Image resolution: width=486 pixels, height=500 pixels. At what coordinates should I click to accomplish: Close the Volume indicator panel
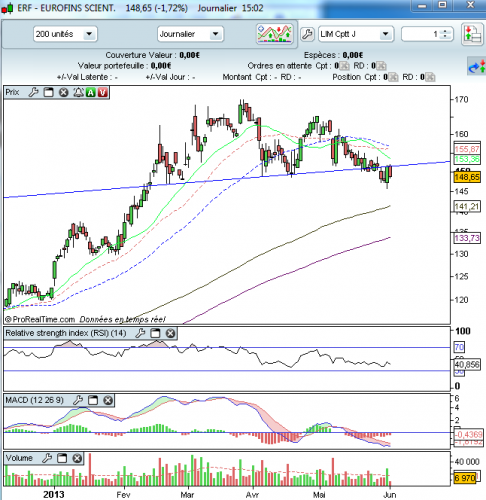(77, 458)
